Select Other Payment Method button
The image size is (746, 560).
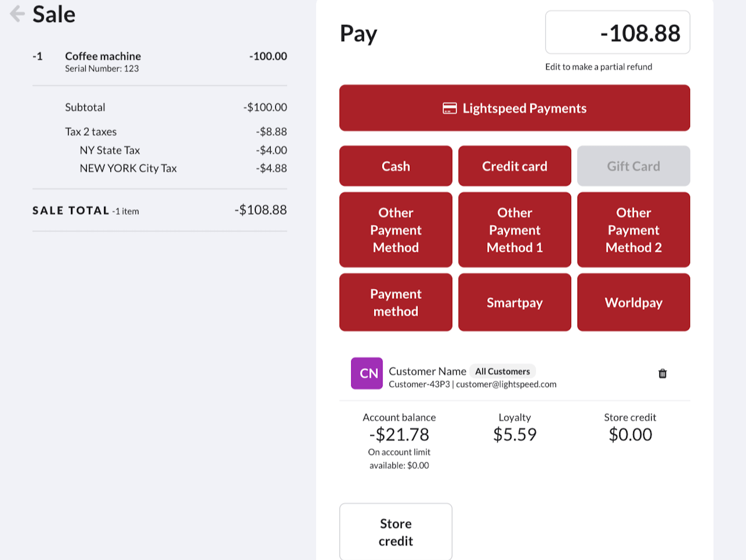pos(395,230)
